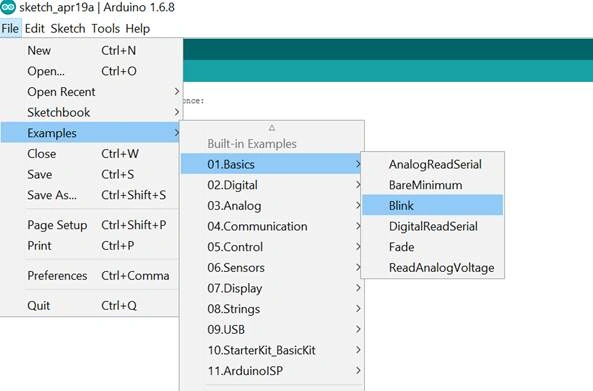The image size is (593, 391).
Task: Choose Save in the File menu
Action: point(90,174)
